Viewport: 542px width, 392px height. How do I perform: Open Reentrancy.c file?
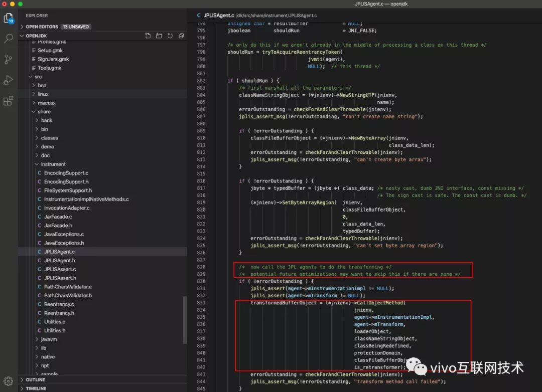59,304
